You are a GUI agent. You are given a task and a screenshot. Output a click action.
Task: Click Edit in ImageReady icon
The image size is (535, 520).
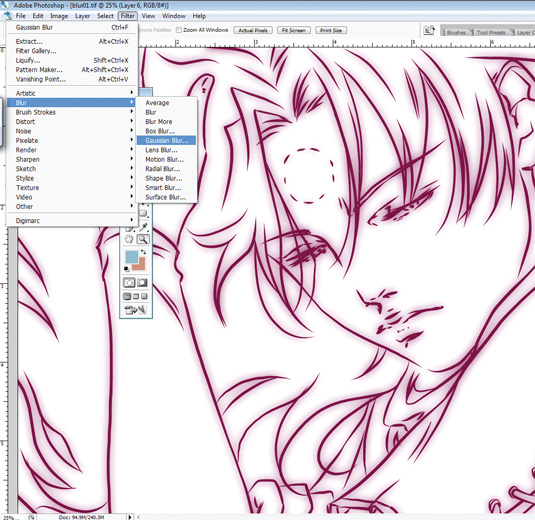[135, 310]
